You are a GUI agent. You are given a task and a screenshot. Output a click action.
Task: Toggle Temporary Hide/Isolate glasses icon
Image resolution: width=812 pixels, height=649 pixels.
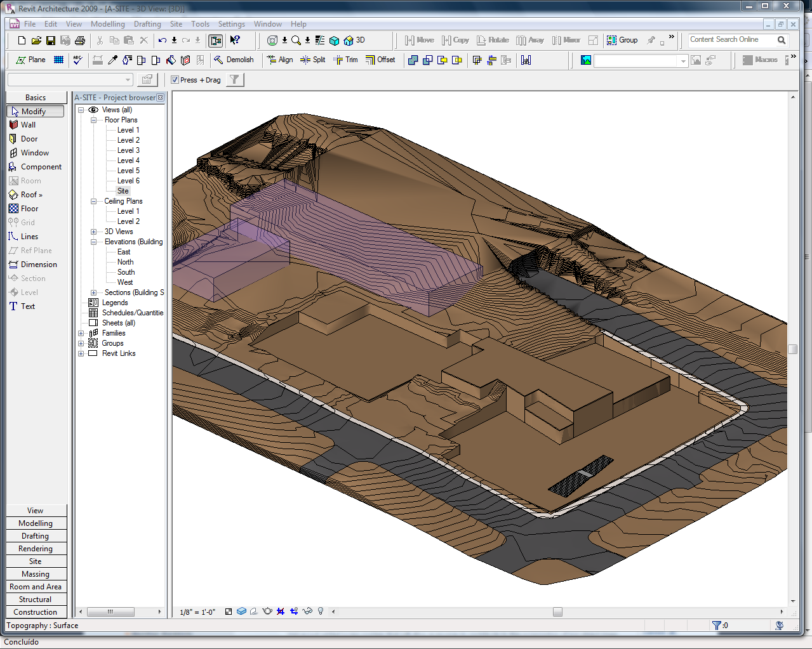tap(307, 611)
